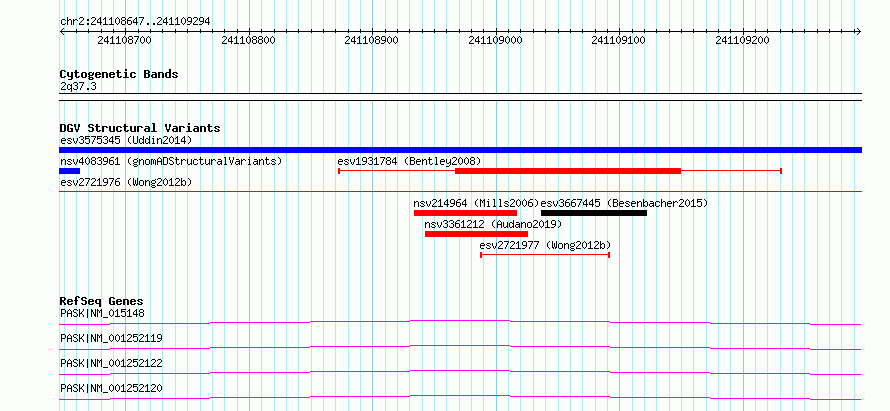Click ruler position 241108700
Viewport: 890px width, 411px height.
click(x=124, y=40)
